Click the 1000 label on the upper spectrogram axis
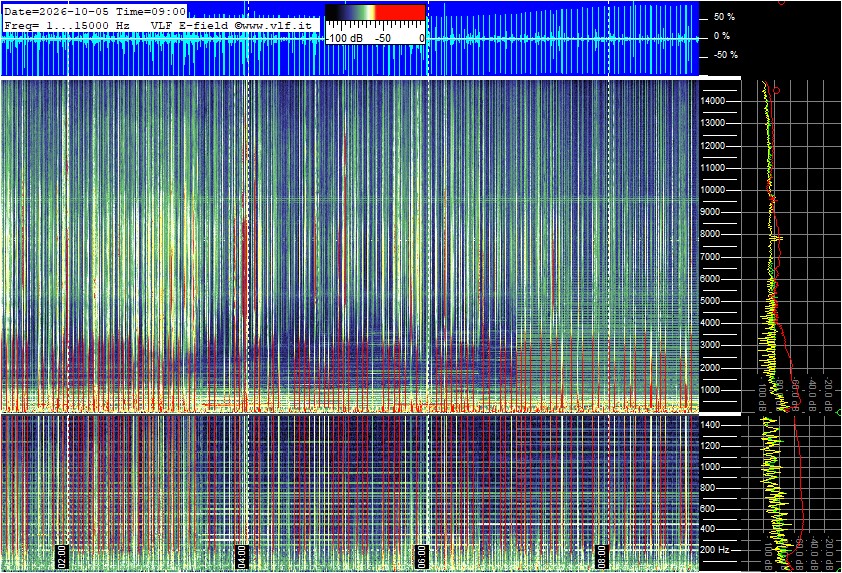Viewport: 842px width, 573px height. coord(711,390)
